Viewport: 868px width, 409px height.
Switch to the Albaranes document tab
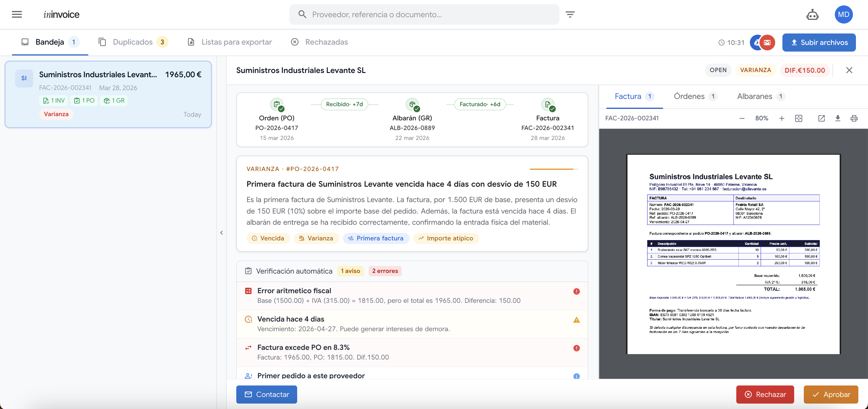coord(761,97)
